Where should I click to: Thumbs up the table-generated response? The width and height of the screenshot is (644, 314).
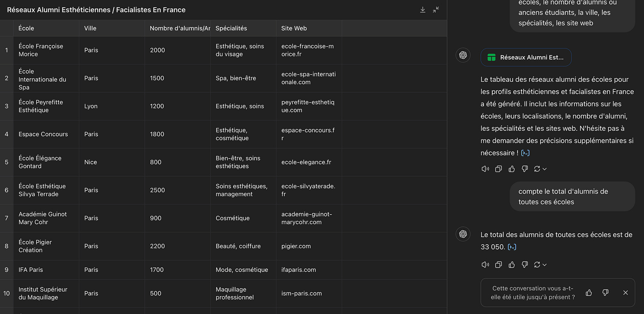(512, 169)
